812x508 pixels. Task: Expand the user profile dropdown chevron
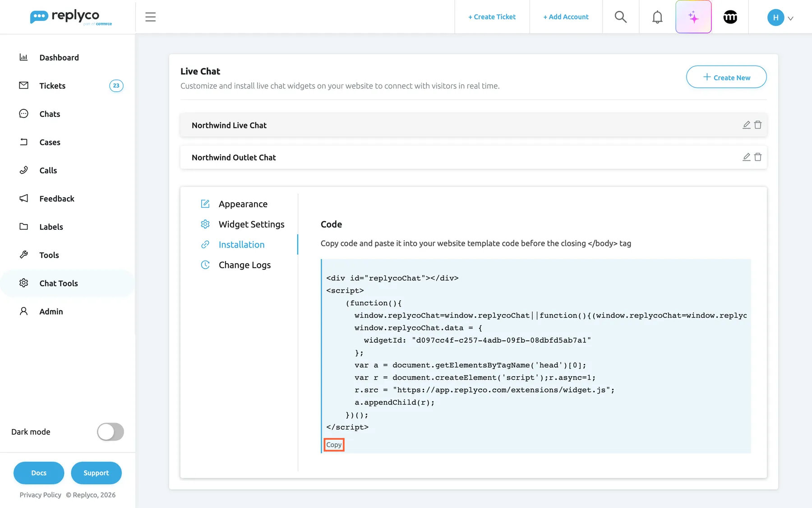(x=790, y=19)
